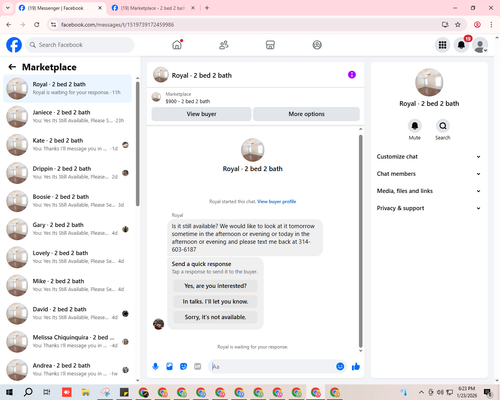Open the Windows Start menu
Viewport: 500px width, 400px height.
click(9, 392)
